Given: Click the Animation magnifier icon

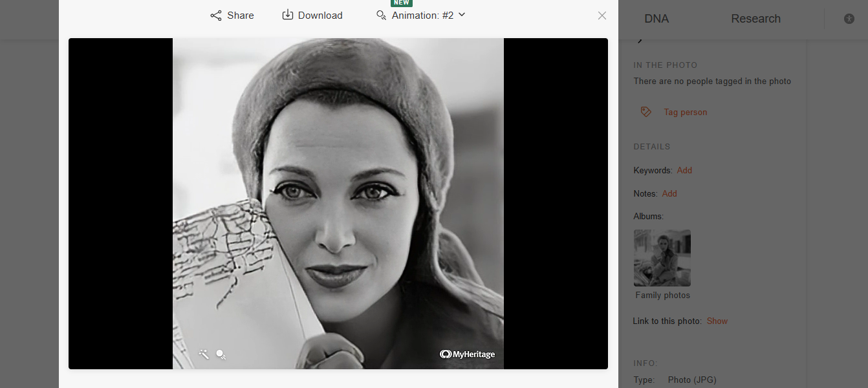Looking at the screenshot, I should click(381, 15).
